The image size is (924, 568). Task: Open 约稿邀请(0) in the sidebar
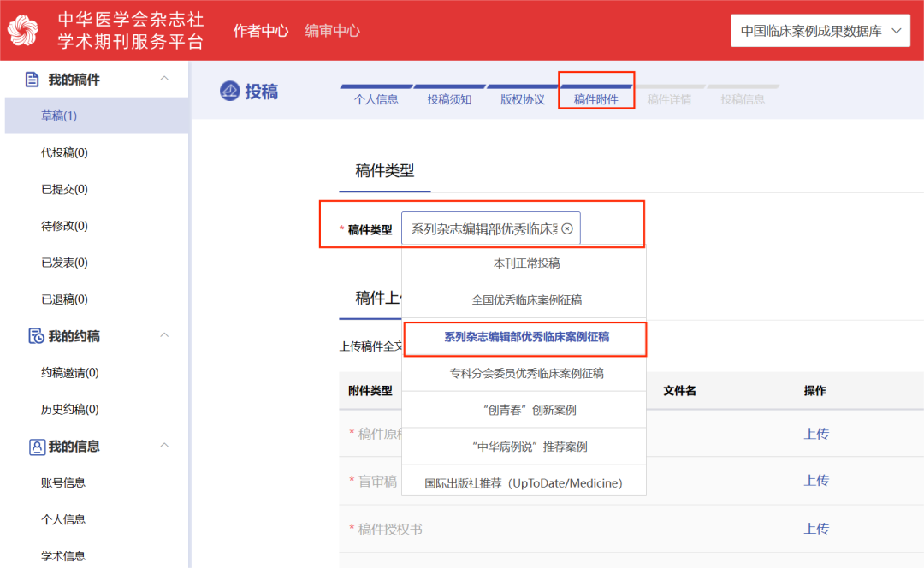coord(69,372)
